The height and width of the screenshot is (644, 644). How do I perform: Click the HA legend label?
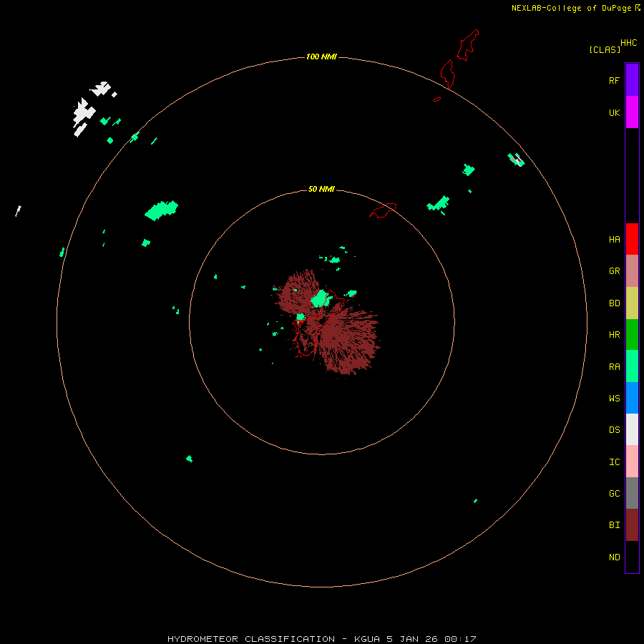click(x=615, y=240)
